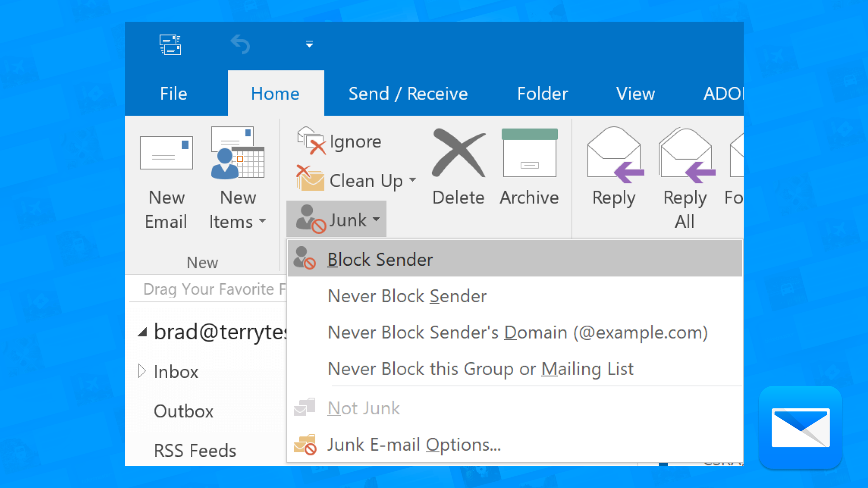Click the blue mail app logo badge
The height and width of the screenshot is (488, 868).
[x=800, y=427]
